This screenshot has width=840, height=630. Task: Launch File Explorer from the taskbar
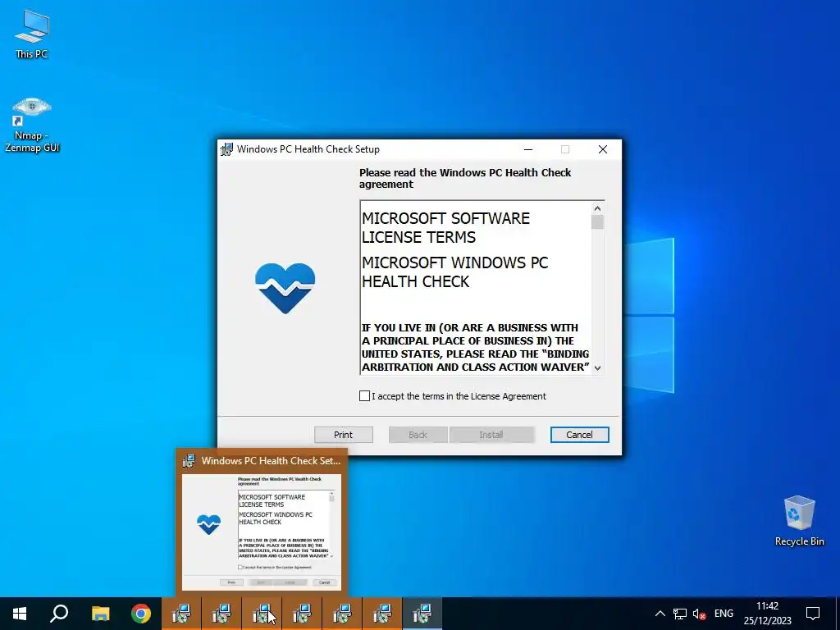100,614
